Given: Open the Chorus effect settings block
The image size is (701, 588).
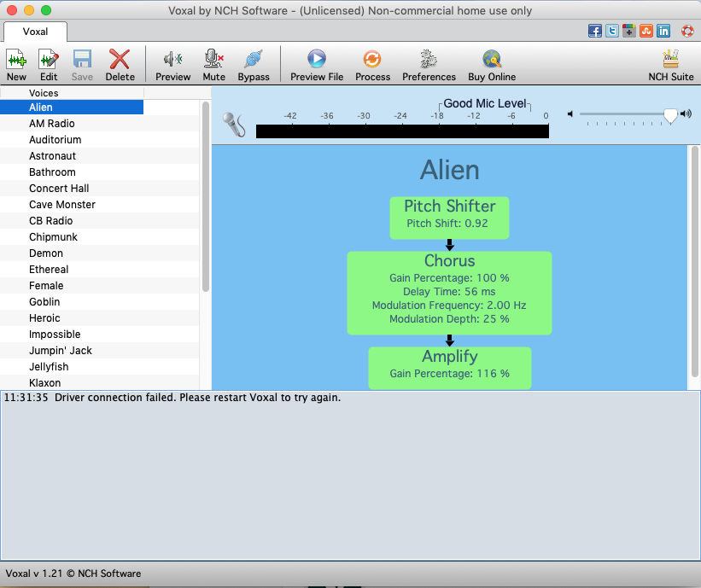Looking at the screenshot, I should pos(449,292).
